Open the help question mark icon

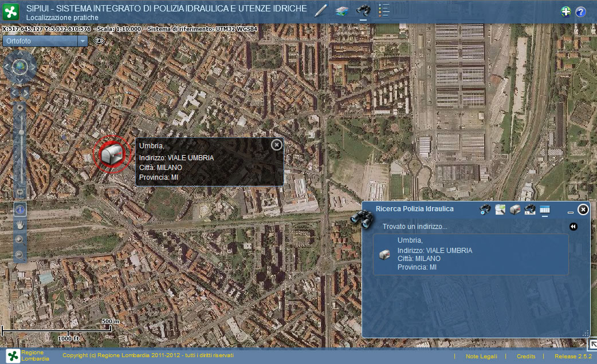pos(580,12)
